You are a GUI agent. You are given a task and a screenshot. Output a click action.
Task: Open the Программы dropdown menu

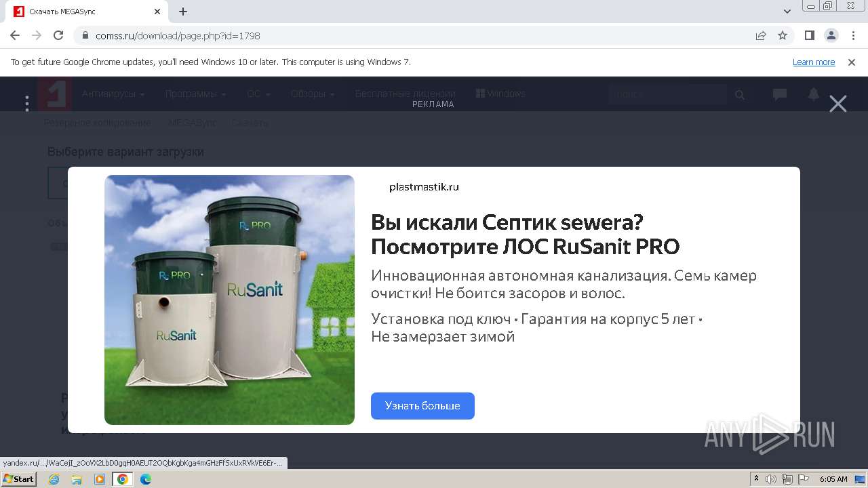point(195,94)
